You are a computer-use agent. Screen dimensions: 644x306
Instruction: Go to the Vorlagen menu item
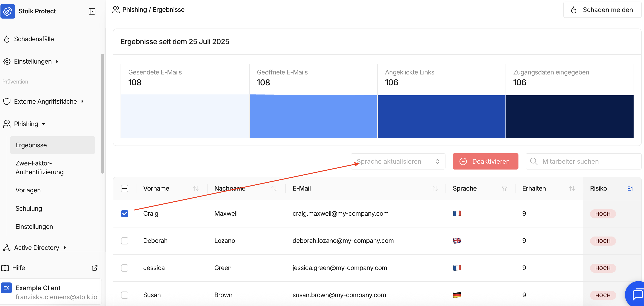[28, 190]
